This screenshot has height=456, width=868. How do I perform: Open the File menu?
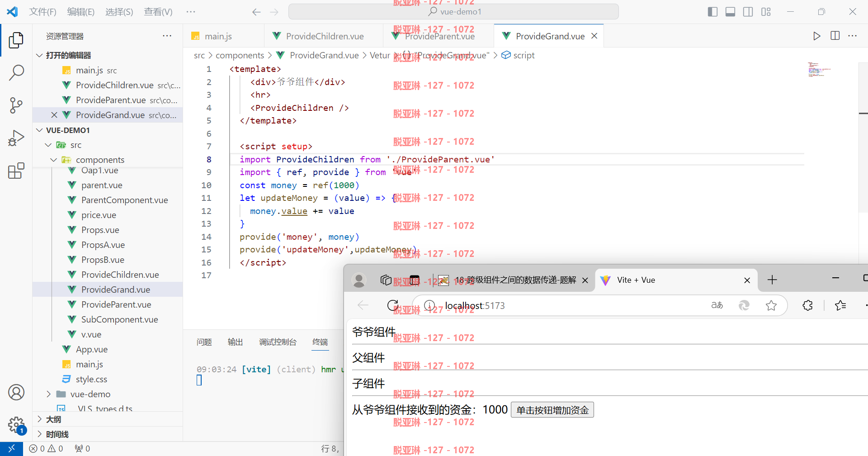click(42, 12)
